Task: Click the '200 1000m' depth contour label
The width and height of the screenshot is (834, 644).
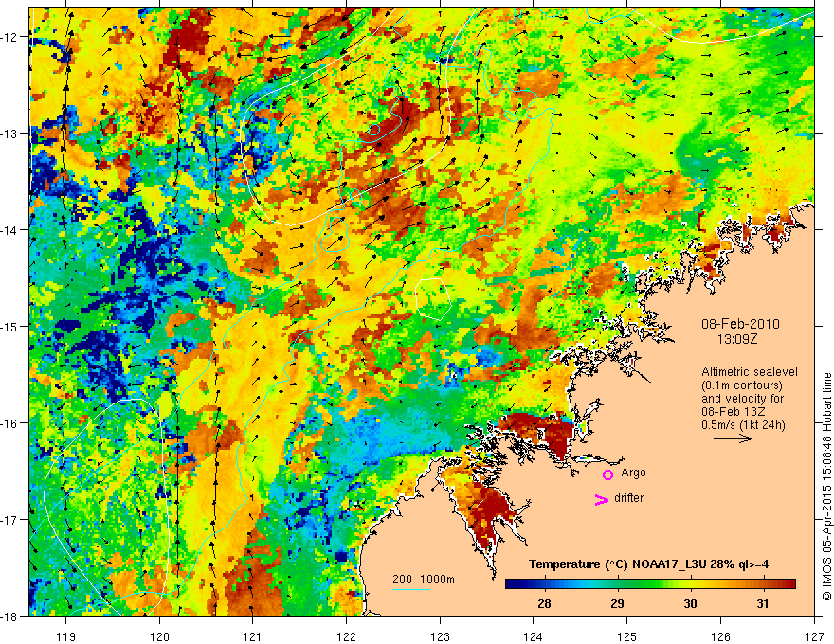Action: 424,580
